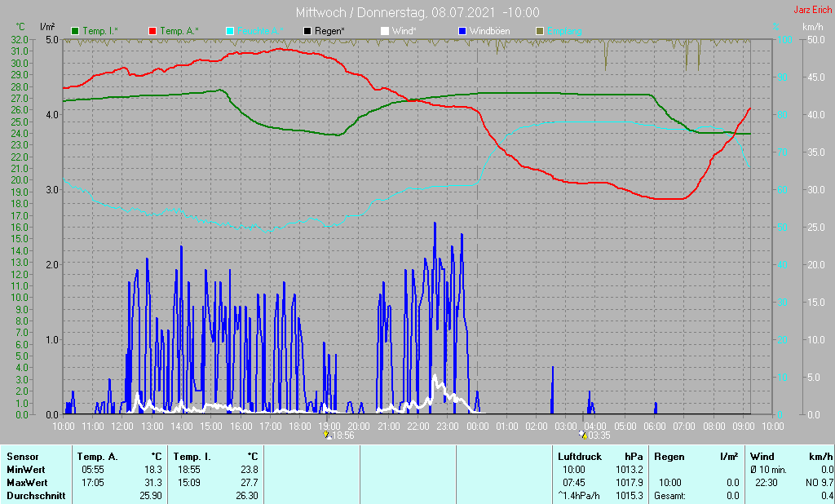Image resolution: width=835 pixels, height=504 pixels.
Task: Click the '22:30' wind time cell
Action: (x=767, y=483)
